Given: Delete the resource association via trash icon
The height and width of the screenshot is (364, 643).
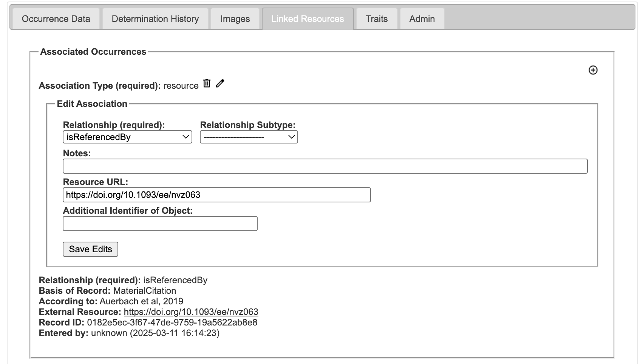Looking at the screenshot, I should click(207, 83).
